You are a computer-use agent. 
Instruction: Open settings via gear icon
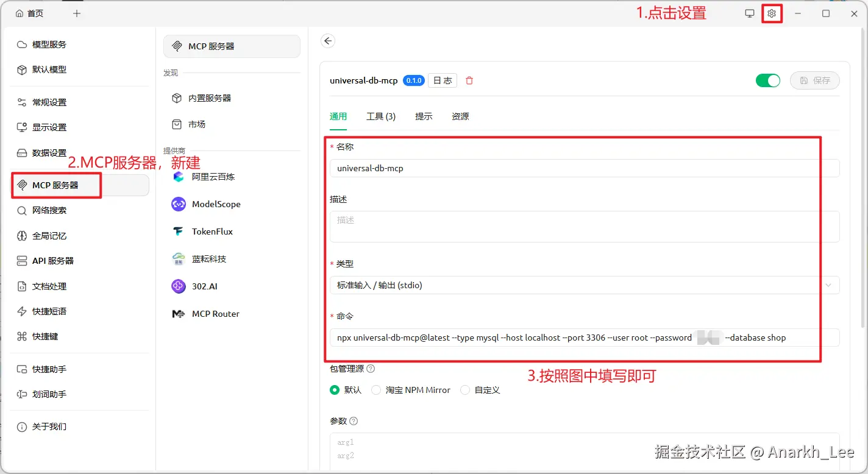[x=772, y=13]
